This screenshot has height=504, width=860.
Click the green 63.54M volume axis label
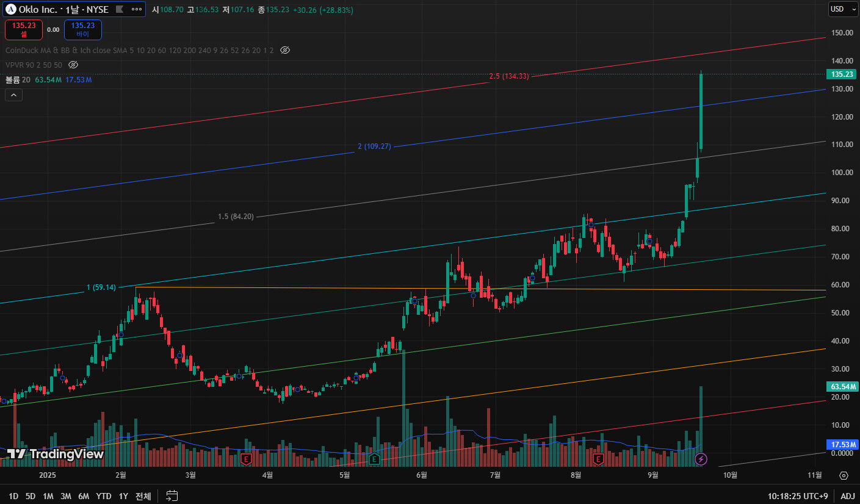pos(842,387)
